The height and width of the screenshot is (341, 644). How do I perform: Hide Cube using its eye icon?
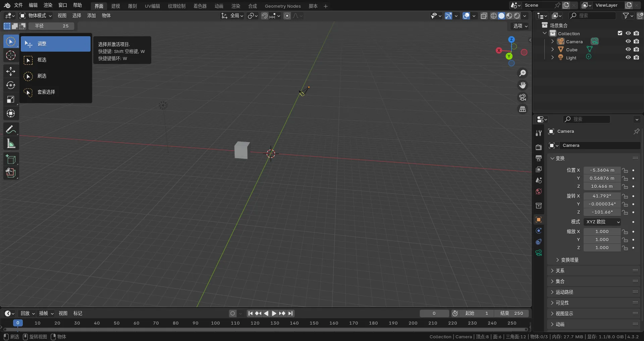tap(628, 49)
